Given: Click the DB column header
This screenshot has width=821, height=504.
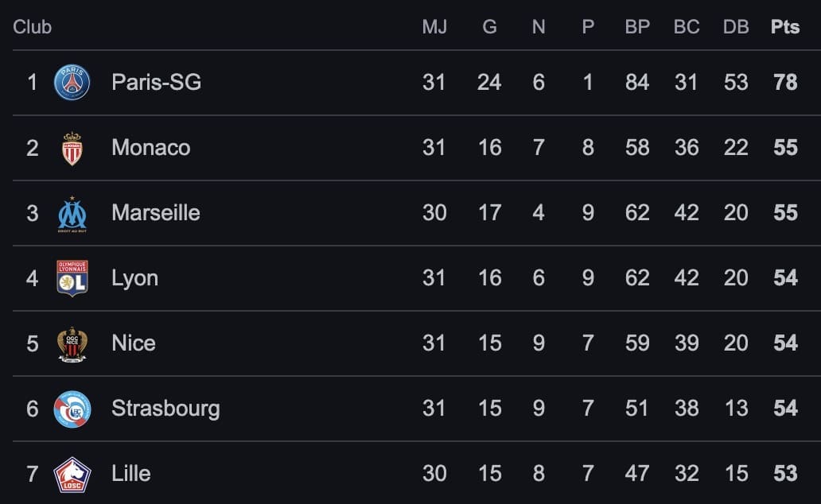Looking at the screenshot, I should [736, 27].
